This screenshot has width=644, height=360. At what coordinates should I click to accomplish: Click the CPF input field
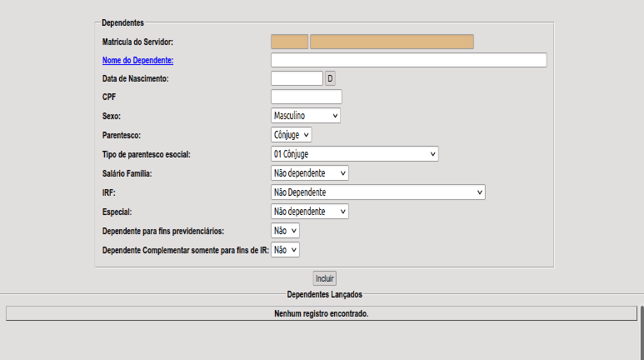click(306, 97)
